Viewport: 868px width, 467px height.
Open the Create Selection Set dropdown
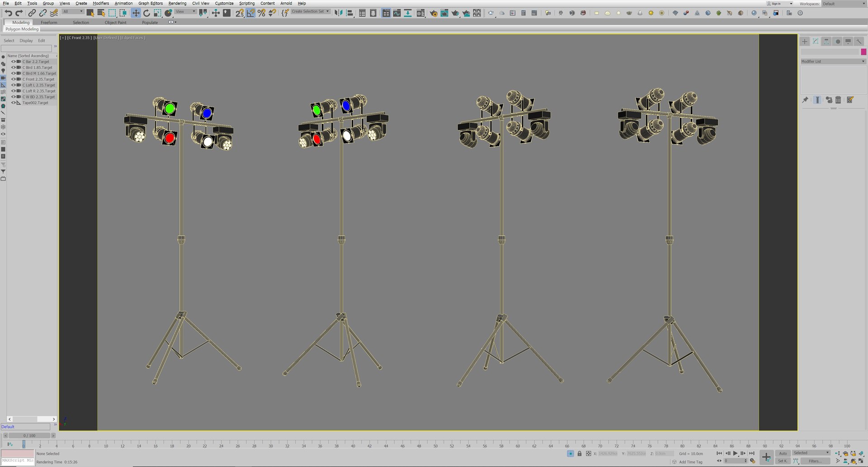click(x=311, y=12)
